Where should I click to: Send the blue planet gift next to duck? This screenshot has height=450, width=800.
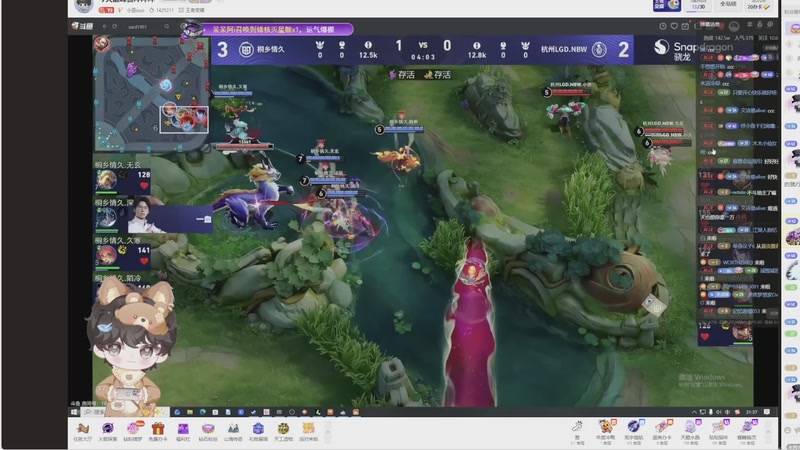tap(634, 431)
